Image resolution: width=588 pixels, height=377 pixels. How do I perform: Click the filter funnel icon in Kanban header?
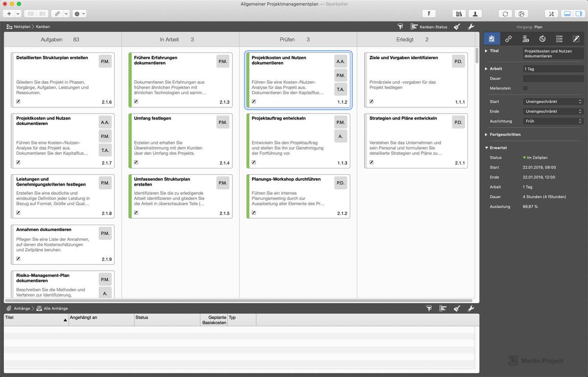click(x=400, y=27)
